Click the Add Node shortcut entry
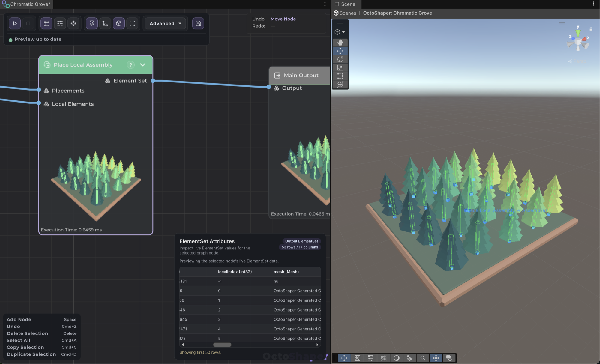This screenshot has height=364, width=600. pos(42,320)
